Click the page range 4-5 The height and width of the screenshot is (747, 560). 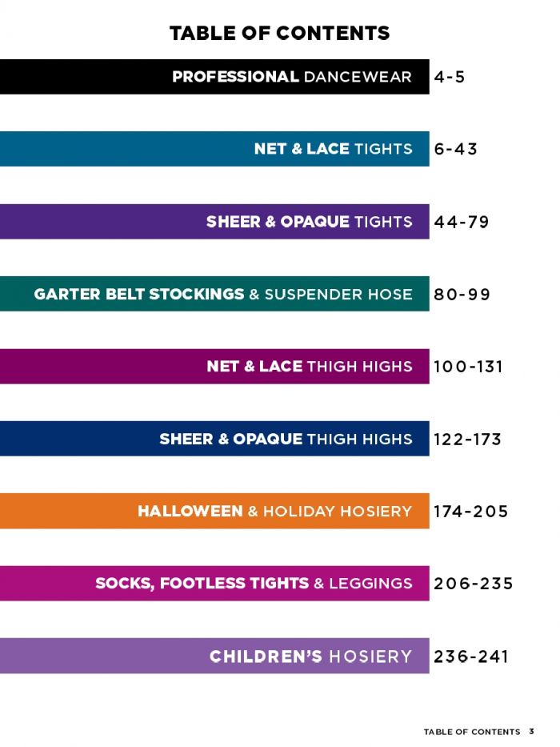point(450,78)
